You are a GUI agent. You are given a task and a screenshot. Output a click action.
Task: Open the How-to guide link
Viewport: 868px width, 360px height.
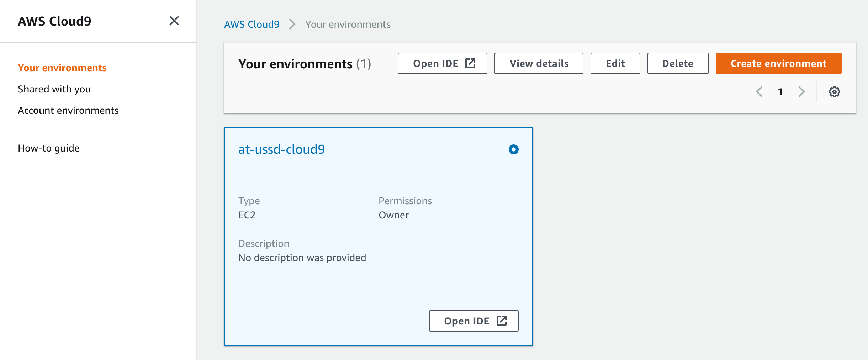tap(49, 148)
